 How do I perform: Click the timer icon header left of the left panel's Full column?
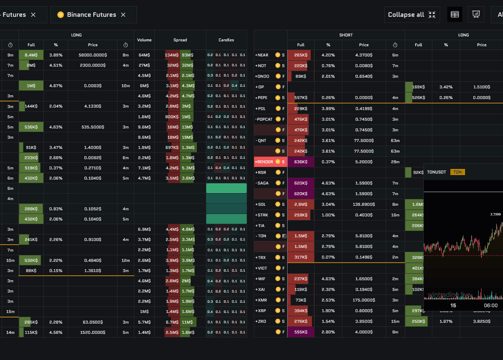[10, 45]
